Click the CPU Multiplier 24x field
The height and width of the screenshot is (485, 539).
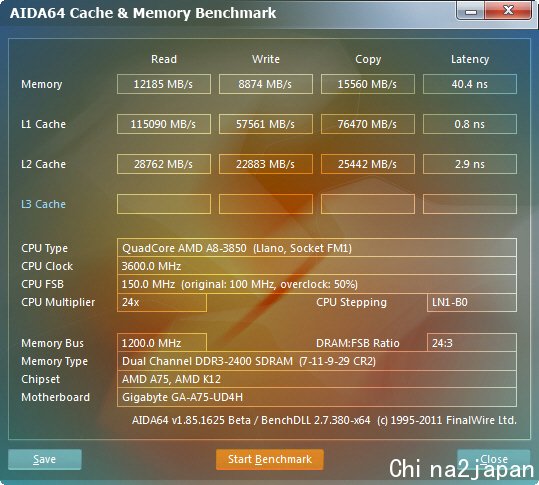(162, 302)
